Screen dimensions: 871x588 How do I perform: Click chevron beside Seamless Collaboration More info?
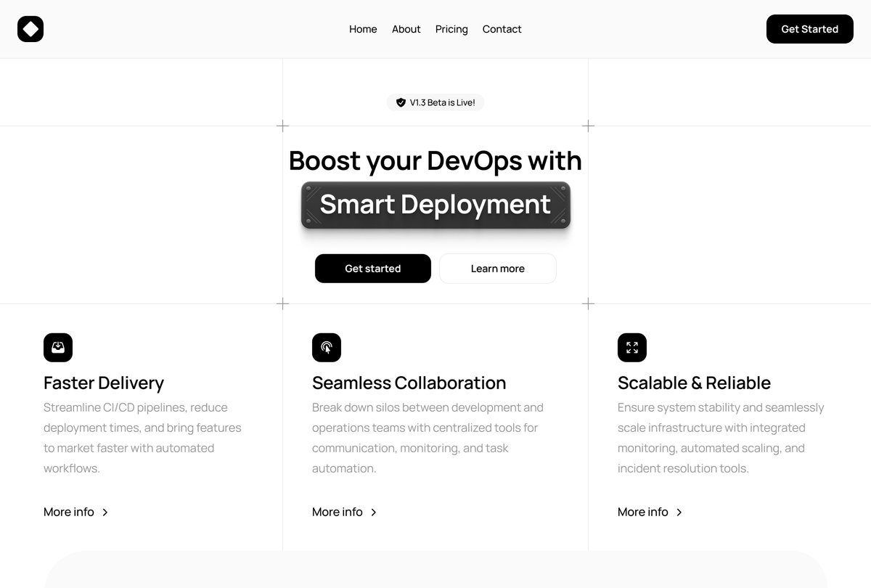(373, 513)
